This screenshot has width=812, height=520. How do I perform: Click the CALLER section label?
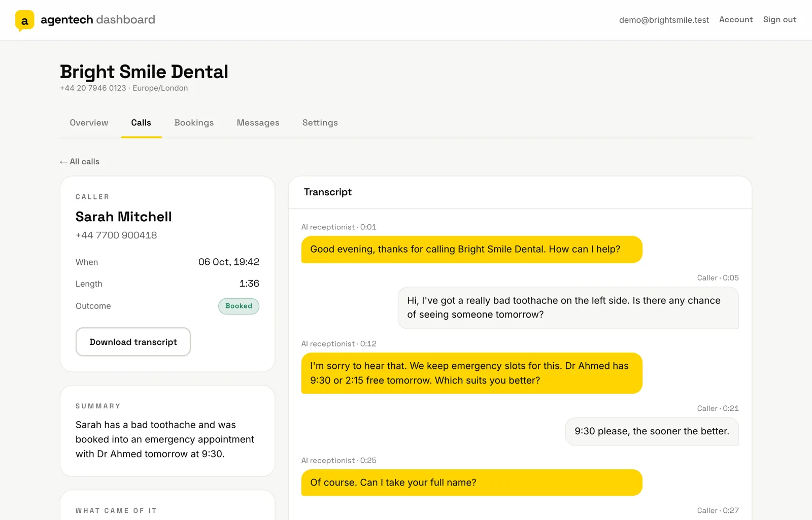(92, 197)
